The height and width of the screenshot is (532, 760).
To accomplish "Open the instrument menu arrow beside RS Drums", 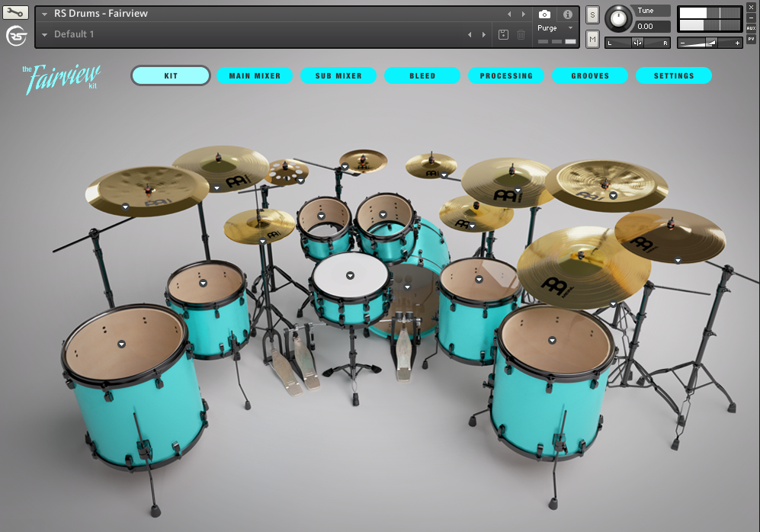I will [44, 14].
